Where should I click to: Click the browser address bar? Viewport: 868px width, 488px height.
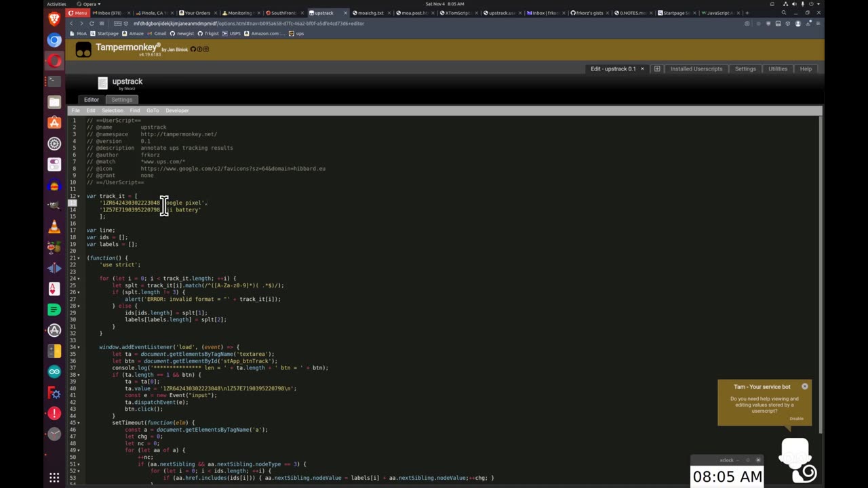(x=434, y=24)
